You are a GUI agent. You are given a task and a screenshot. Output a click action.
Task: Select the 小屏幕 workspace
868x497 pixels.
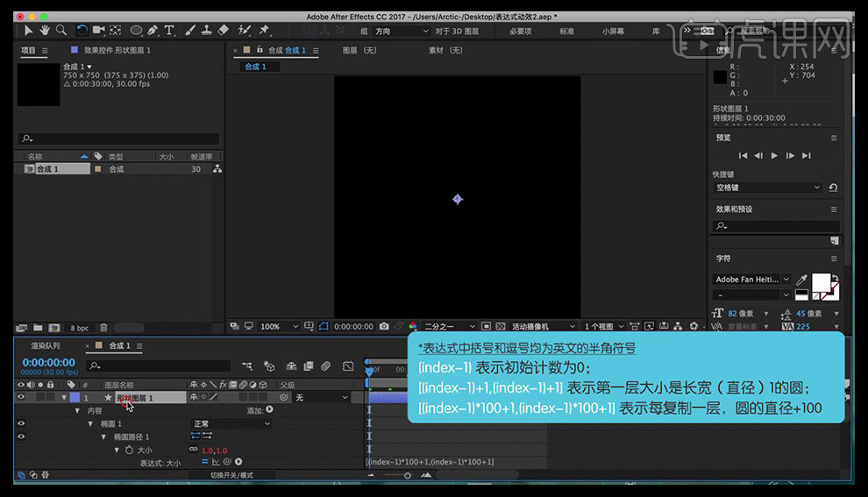[x=613, y=32]
